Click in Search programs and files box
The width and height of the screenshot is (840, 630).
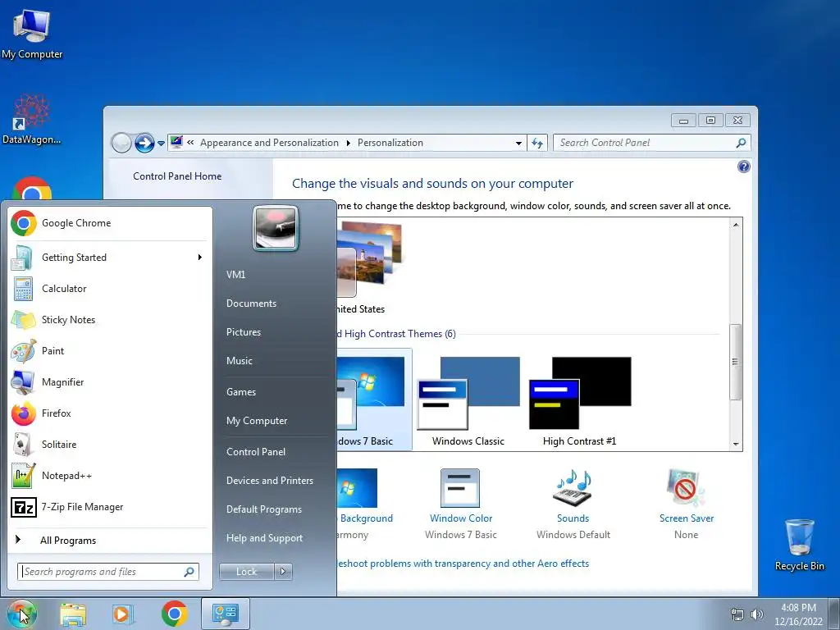pyautogui.click(x=108, y=572)
